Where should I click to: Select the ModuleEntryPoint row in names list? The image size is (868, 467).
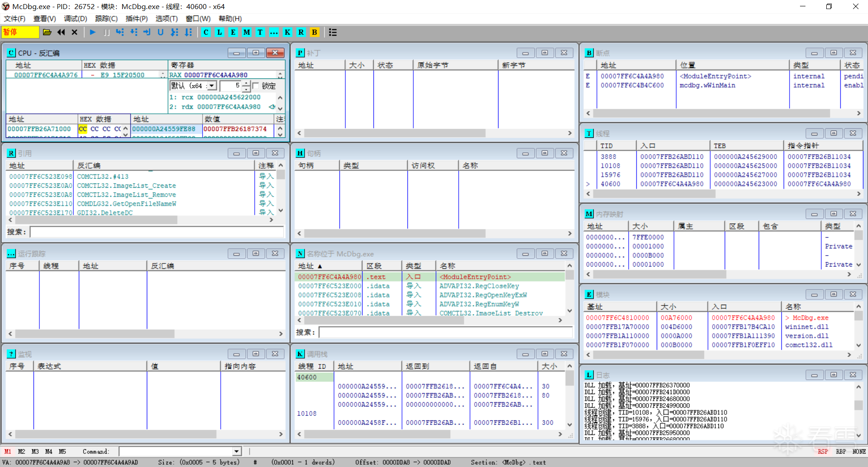tap(431, 277)
